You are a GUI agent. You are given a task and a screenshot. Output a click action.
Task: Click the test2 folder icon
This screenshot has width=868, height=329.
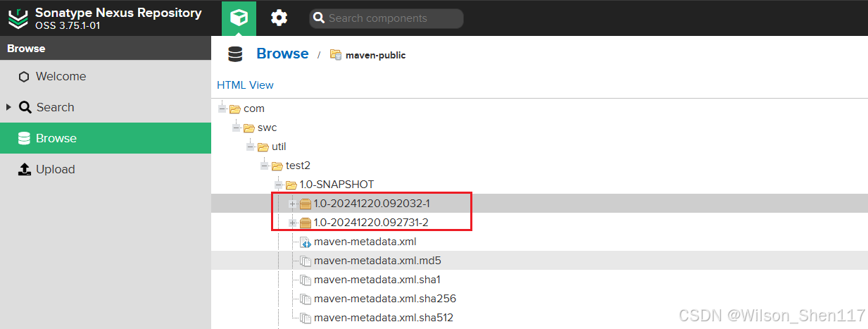(277, 166)
